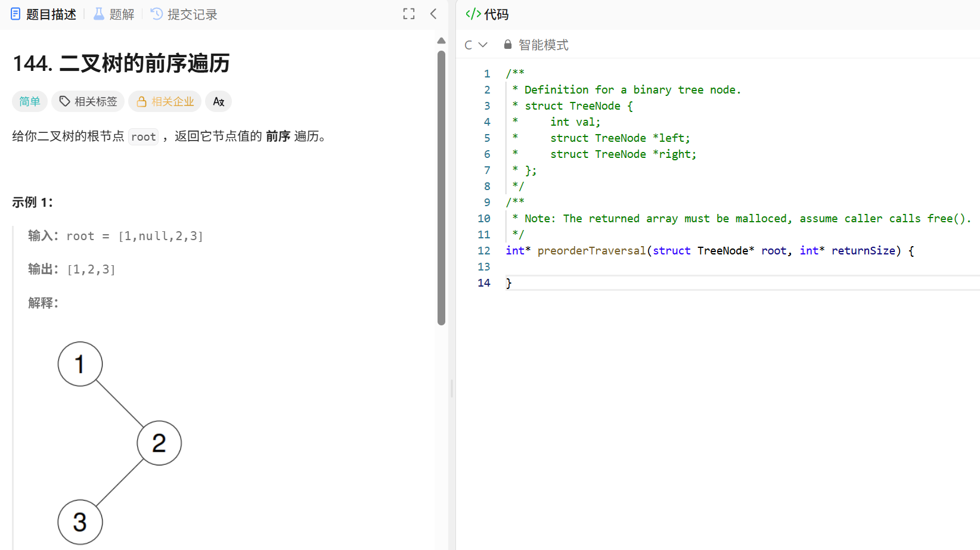Click the history clock icon beside 提交记录

point(157,14)
